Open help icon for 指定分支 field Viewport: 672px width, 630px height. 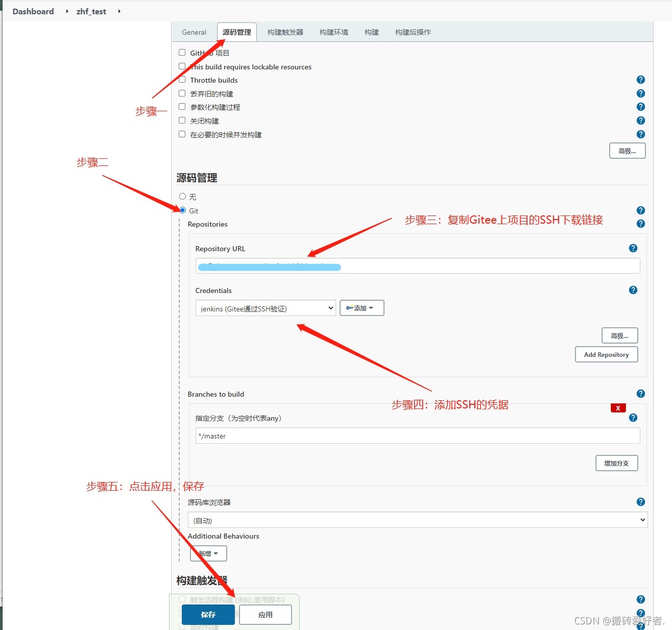pyautogui.click(x=633, y=418)
